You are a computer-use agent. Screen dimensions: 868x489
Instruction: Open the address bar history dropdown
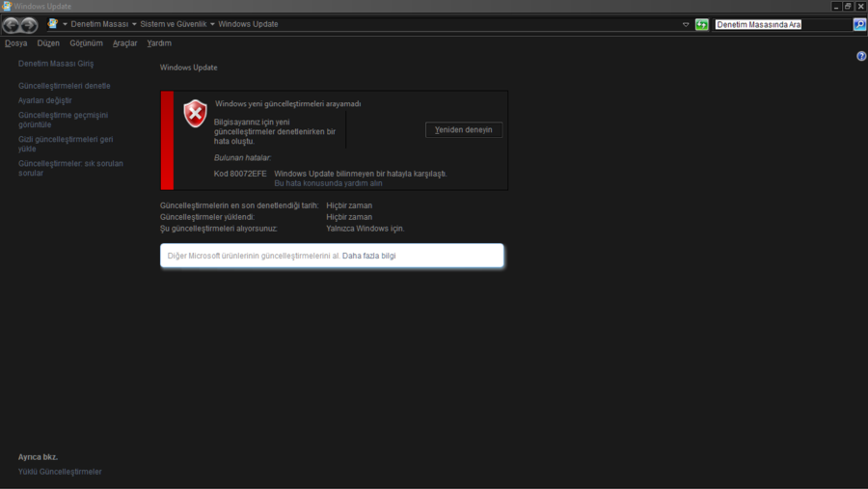686,24
